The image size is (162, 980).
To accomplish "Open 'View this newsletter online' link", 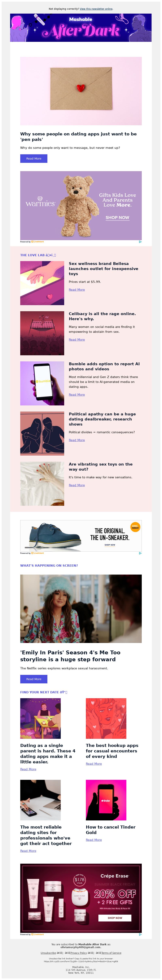I will [96, 9].
